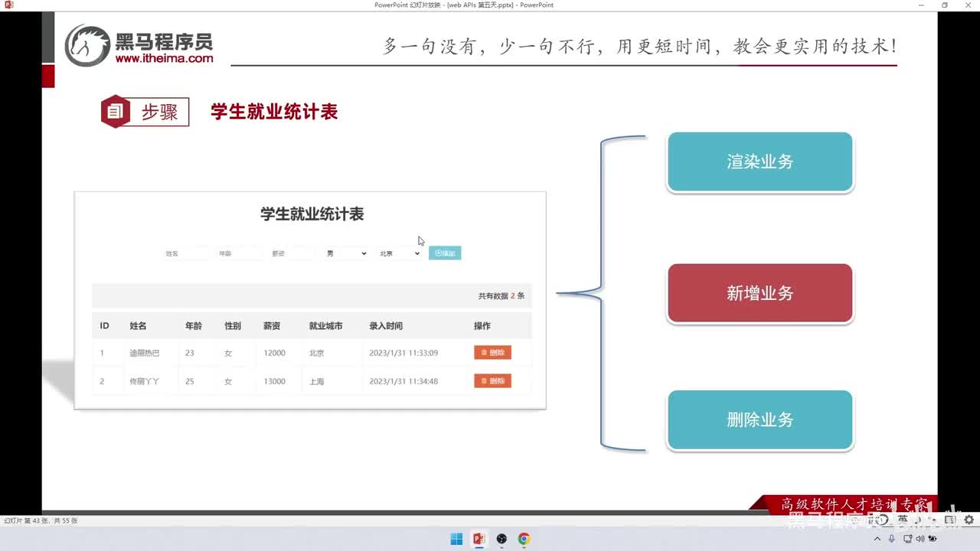Viewport: 980px width, 551px height.
Task: Click the 共有数据 2 条 count text
Action: point(501,296)
